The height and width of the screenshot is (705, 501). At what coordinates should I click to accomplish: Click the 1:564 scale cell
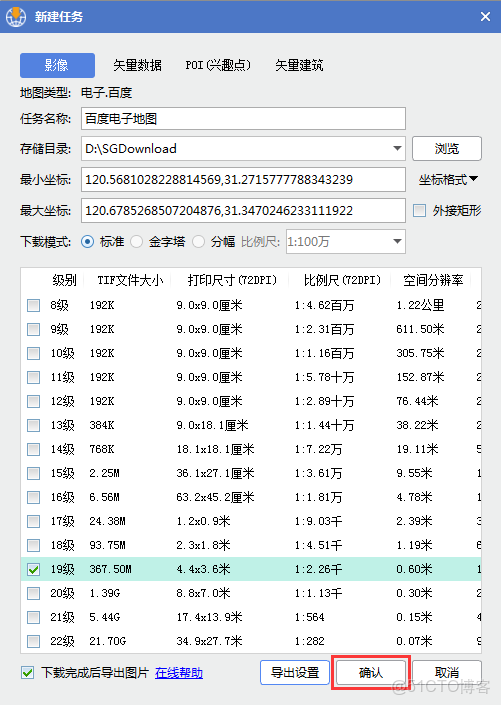click(309, 617)
